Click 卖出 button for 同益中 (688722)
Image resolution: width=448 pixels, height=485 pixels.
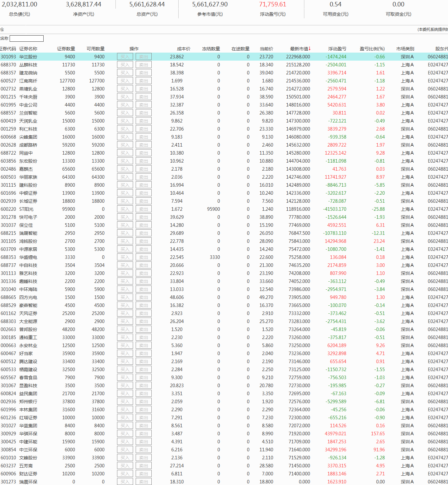point(144,153)
